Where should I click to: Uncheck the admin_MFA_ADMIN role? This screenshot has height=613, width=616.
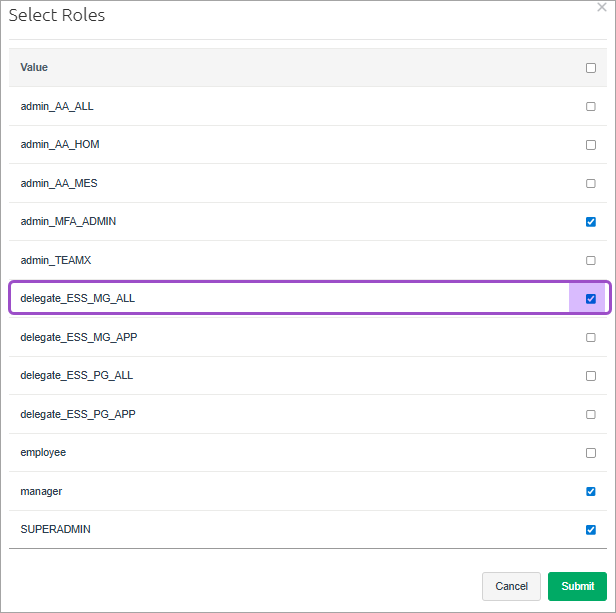tap(591, 222)
